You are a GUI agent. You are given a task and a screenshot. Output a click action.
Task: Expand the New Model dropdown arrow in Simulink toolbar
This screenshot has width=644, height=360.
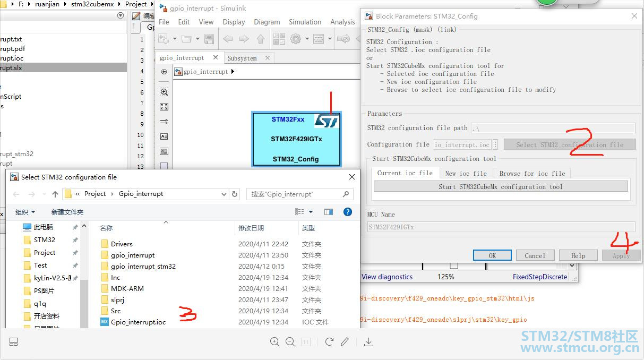[x=174, y=39]
